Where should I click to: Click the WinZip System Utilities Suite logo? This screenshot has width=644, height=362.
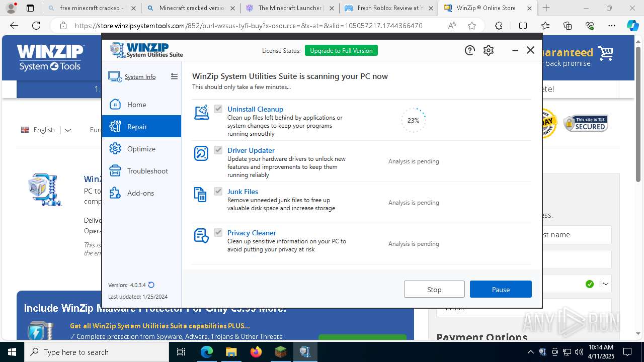[146, 50]
